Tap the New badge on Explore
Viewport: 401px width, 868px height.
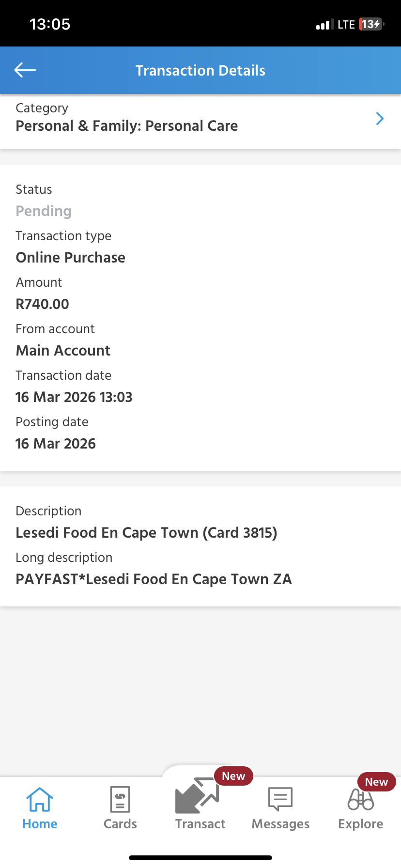376,782
